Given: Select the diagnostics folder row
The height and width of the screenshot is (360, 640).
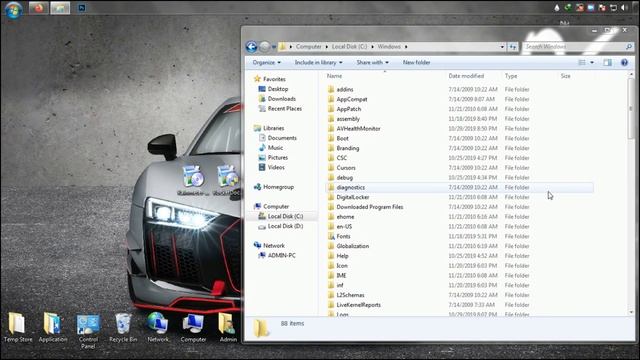Looking at the screenshot, I should 459,187.
